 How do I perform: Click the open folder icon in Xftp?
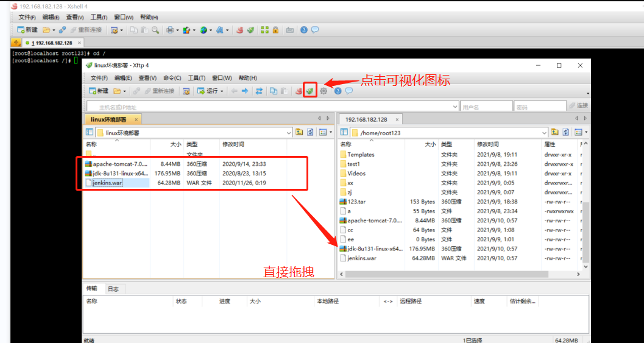(117, 91)
